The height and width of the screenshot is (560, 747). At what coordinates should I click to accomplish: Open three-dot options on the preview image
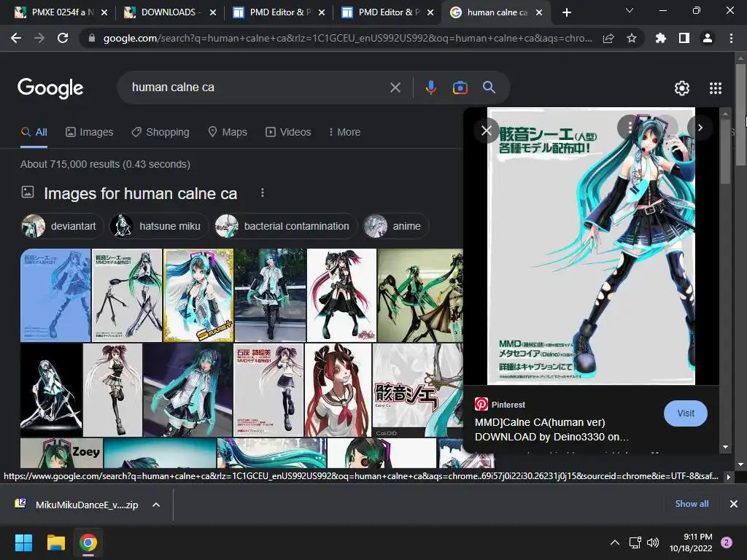(630, 127)
